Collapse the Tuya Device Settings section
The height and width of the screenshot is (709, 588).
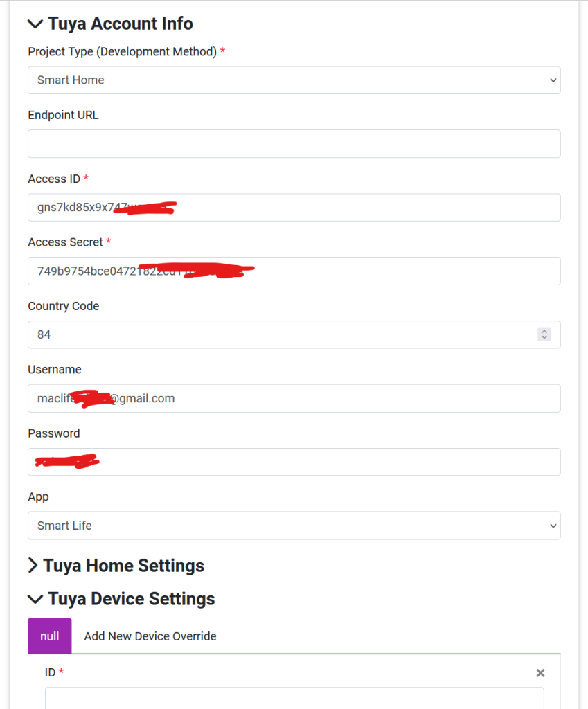35,600
